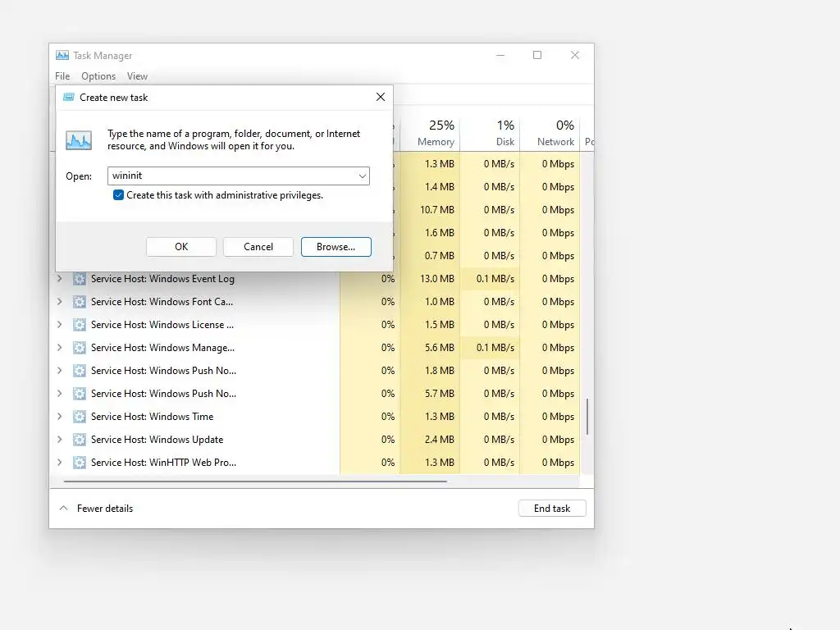Click gear icon of Service Host: WinHTTP Web Pro...
The height and width of the screenshot is (630, 840).
tap(80, 463)
